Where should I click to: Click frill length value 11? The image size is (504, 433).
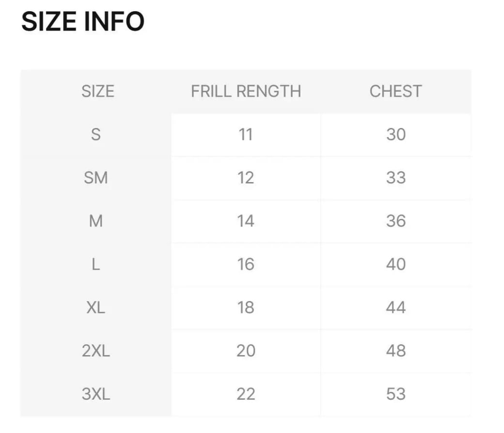click(246, 134)
